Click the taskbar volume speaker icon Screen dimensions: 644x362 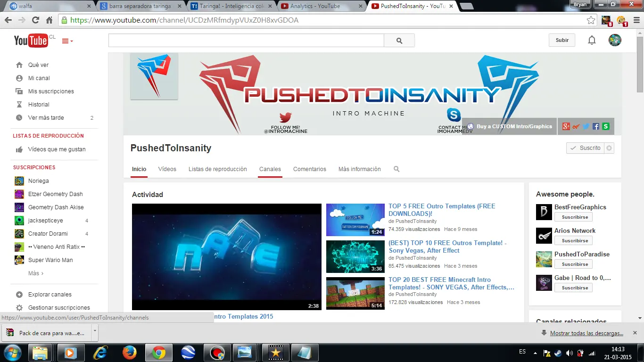click(569, 353)
